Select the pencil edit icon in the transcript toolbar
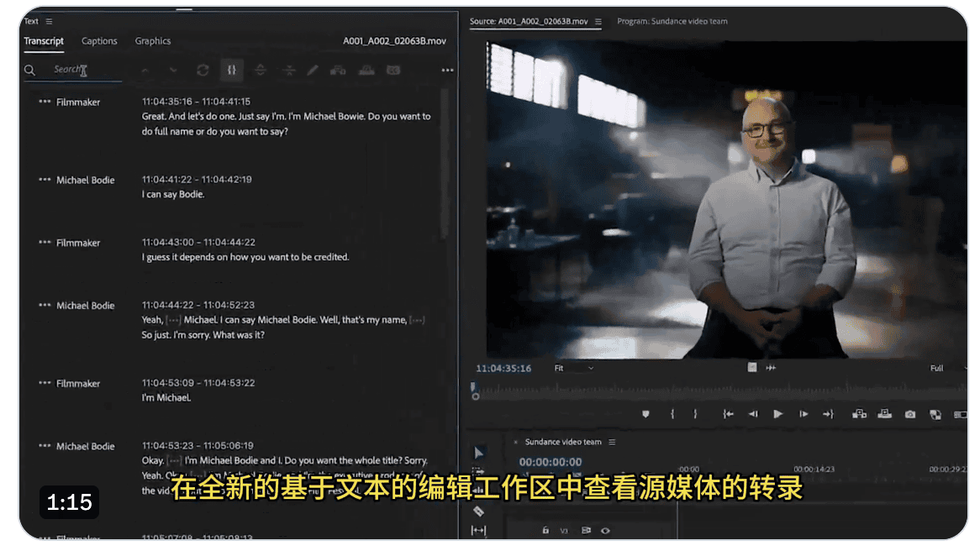Viewport: 980px width, 551px height. tap(312, 70)
